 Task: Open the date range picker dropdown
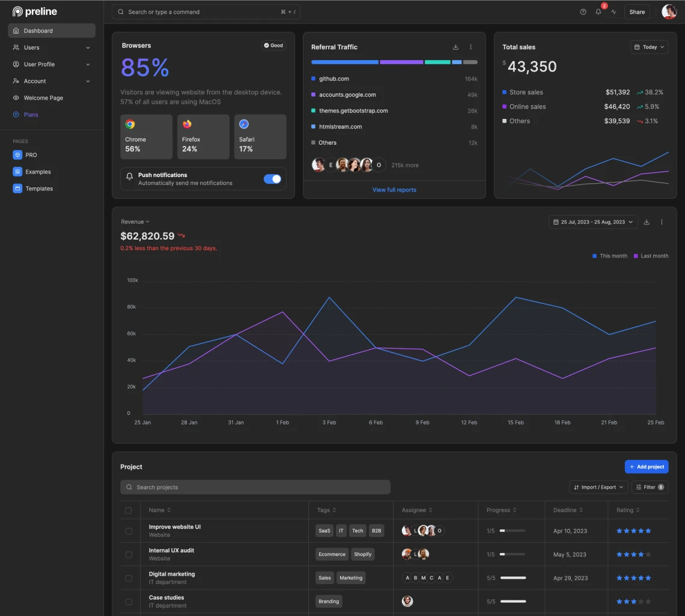[592, 222]
